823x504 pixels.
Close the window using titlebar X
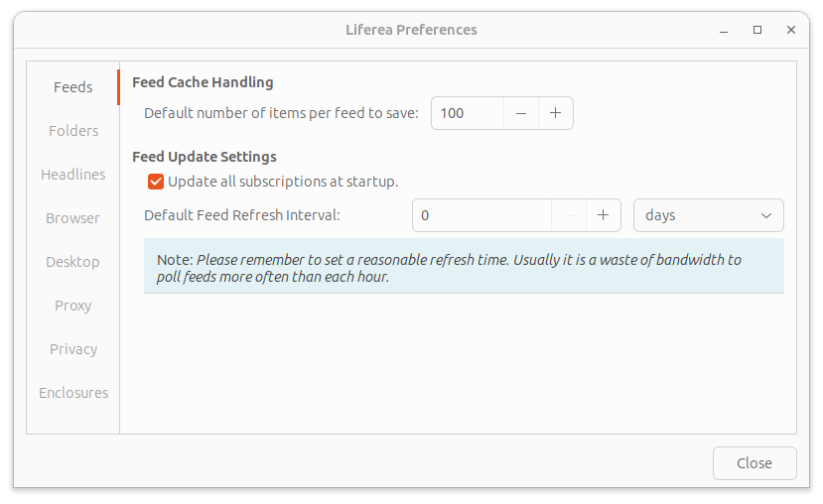coord(791,30)
